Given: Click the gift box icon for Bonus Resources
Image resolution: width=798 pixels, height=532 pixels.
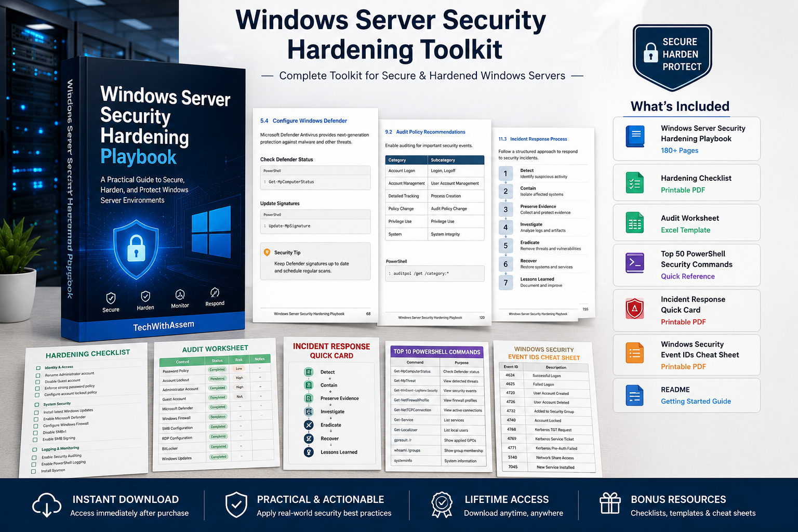Looking at the screenshot, I should 610,503.
